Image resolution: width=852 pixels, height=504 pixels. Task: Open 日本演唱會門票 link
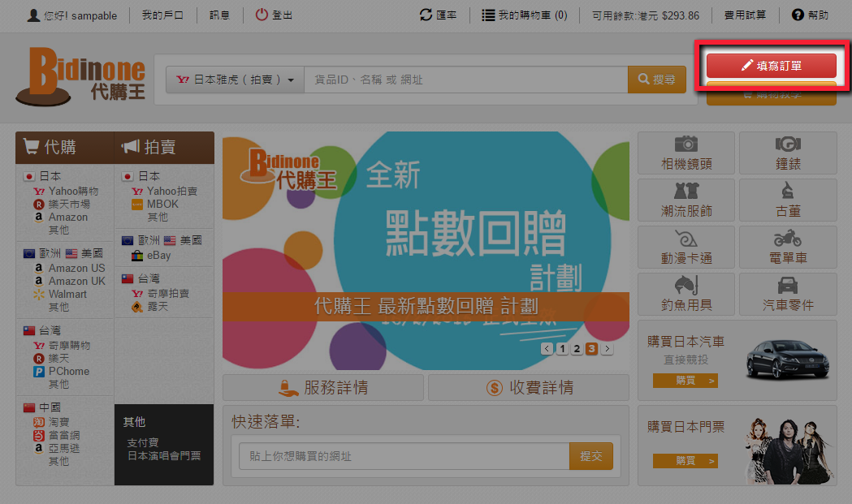(164, 456)
